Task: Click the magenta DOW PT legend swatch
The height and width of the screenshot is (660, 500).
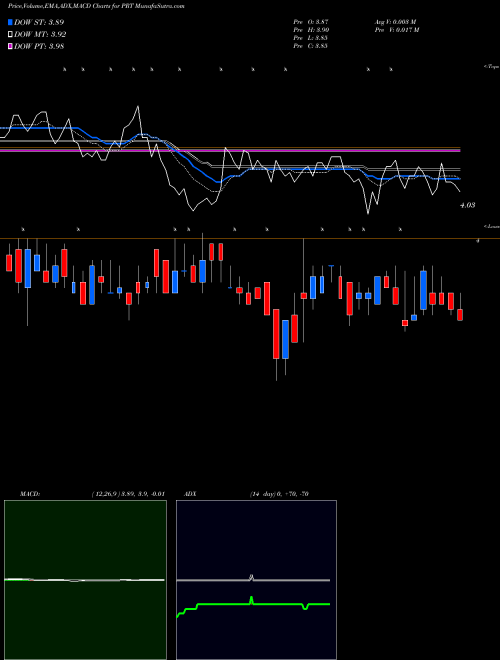Action: (x=10, y=47)
